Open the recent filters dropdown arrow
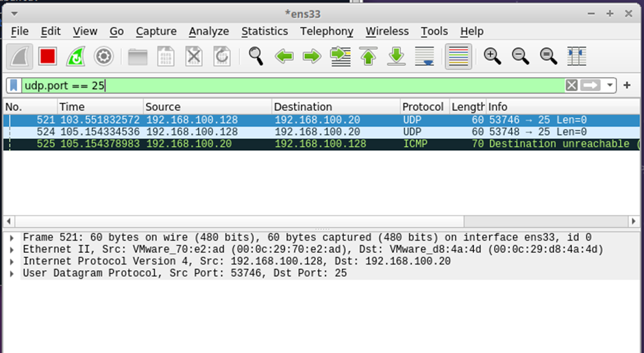Viewport: 644px width, 353px height. coord(610,86)
